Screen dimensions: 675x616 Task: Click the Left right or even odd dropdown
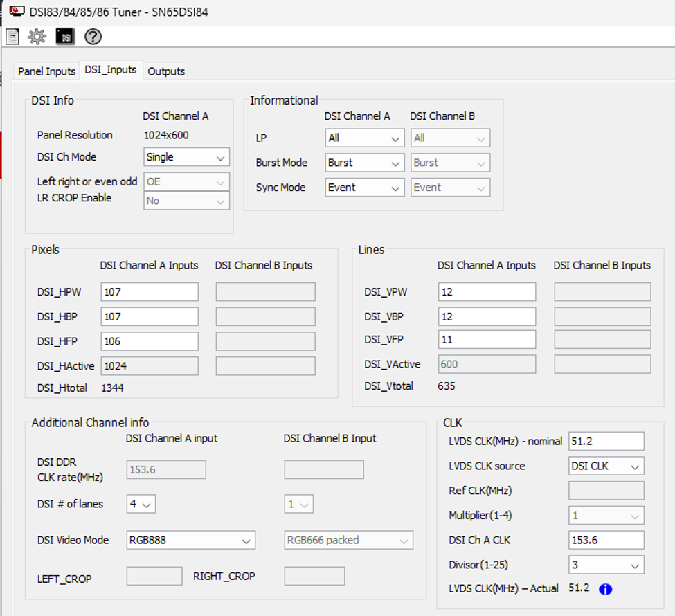pos(186,181)
